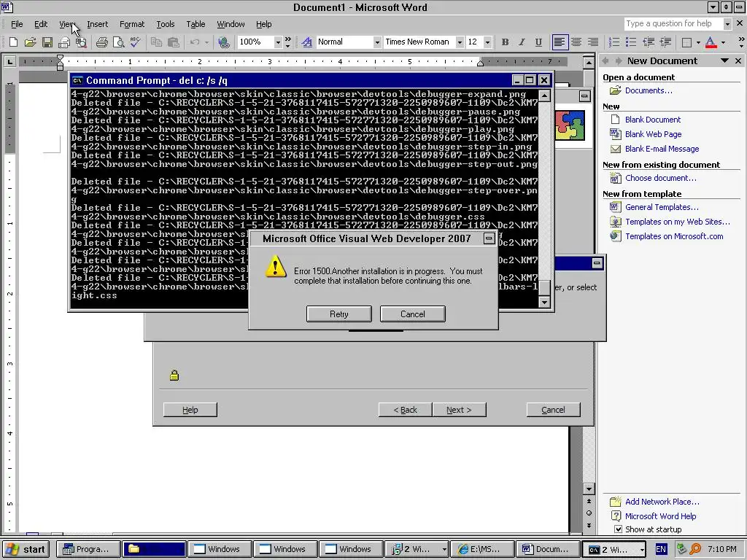Open the Edit menu

[x=41, y=24]
